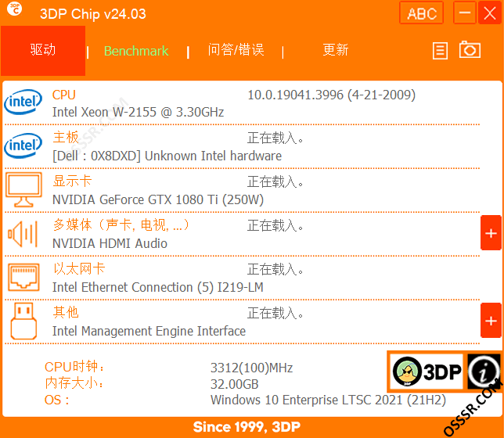The height and width of the screenshot is (438, 504).
Task: Click the Ethernet port icon for 以太网卡
Action: [x=23, y=278]
